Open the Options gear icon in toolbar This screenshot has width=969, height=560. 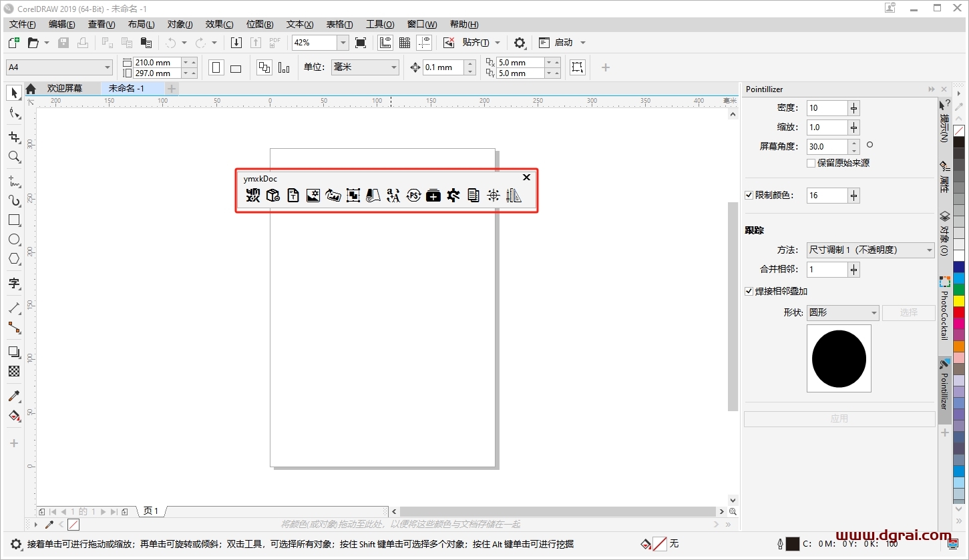[520, 43]
